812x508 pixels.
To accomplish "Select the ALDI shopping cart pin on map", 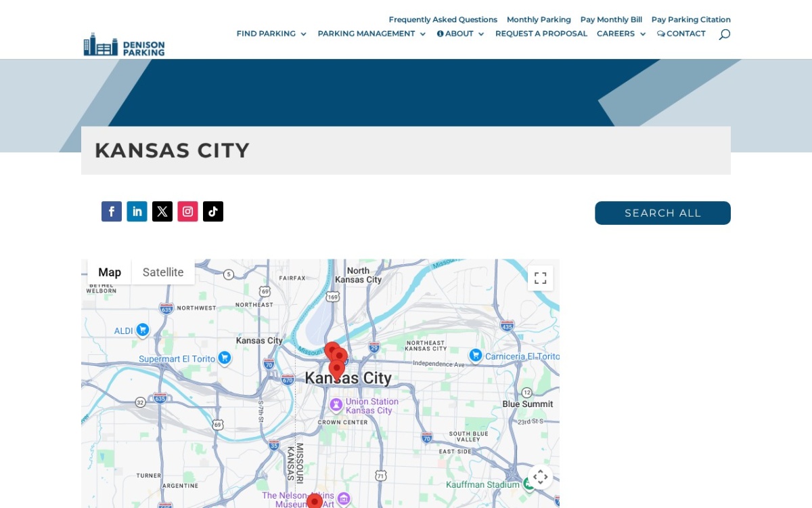I will (142, 330).
